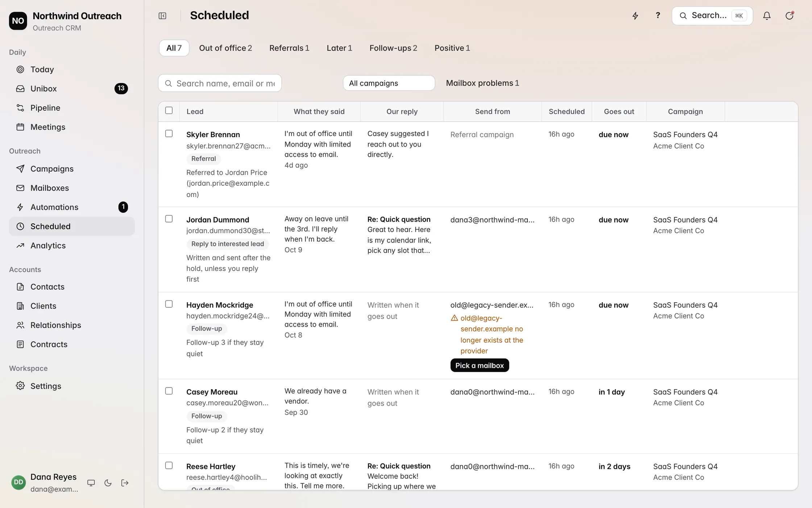Open the notifications bell
The image size is (812, 508).
click(767, 16)
